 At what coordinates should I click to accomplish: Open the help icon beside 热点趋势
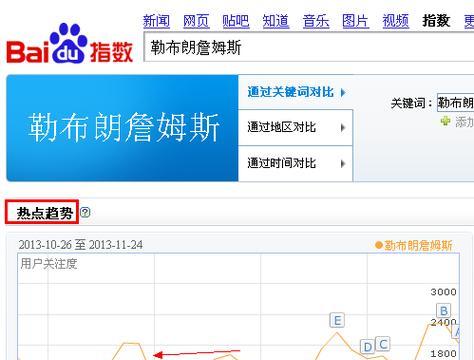tap(85, 212)
